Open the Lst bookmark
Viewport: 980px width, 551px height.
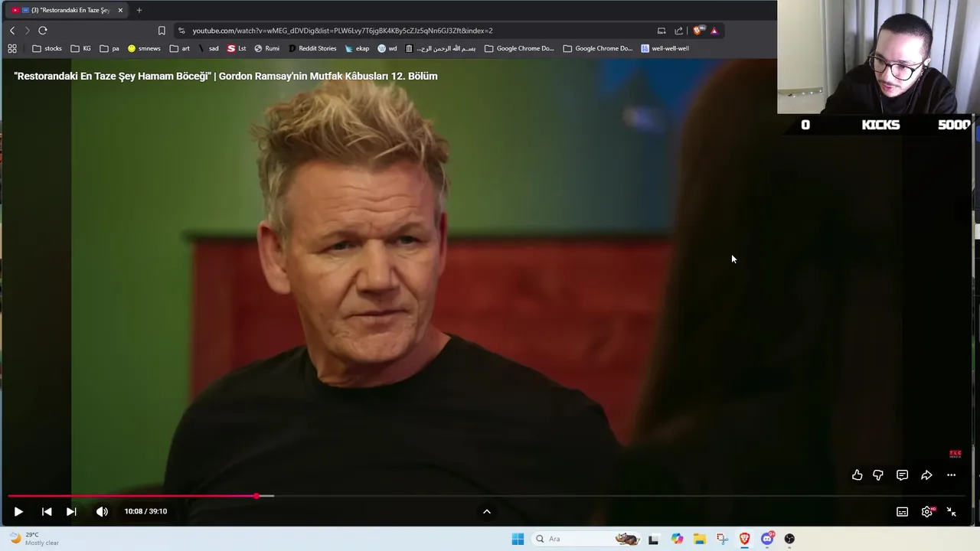237,48
